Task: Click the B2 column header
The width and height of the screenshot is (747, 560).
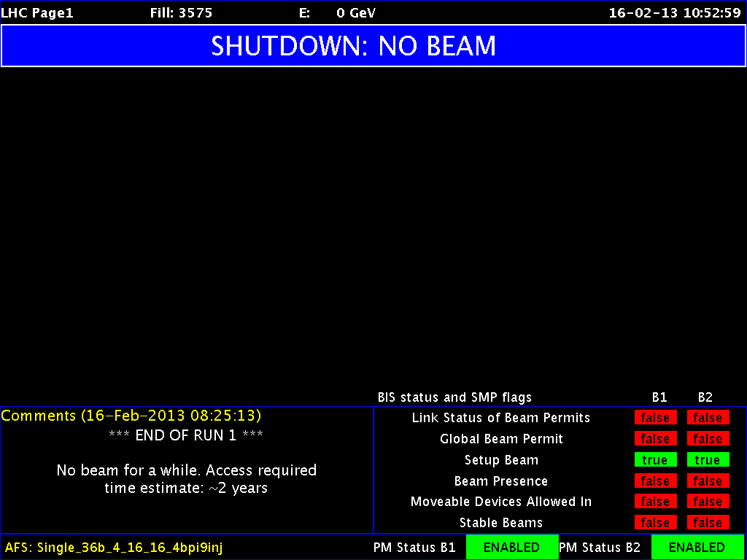Action: pos(705,397)
